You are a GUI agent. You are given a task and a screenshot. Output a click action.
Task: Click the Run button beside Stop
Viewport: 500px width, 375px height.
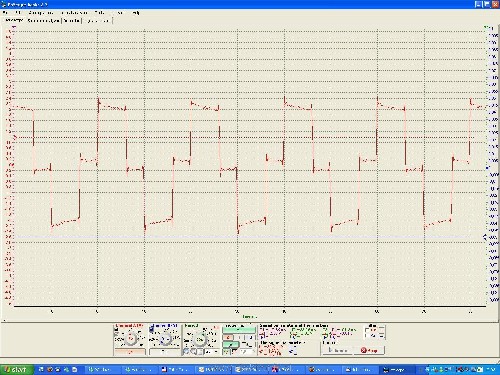pyautogui.click(x=337, y=350)
